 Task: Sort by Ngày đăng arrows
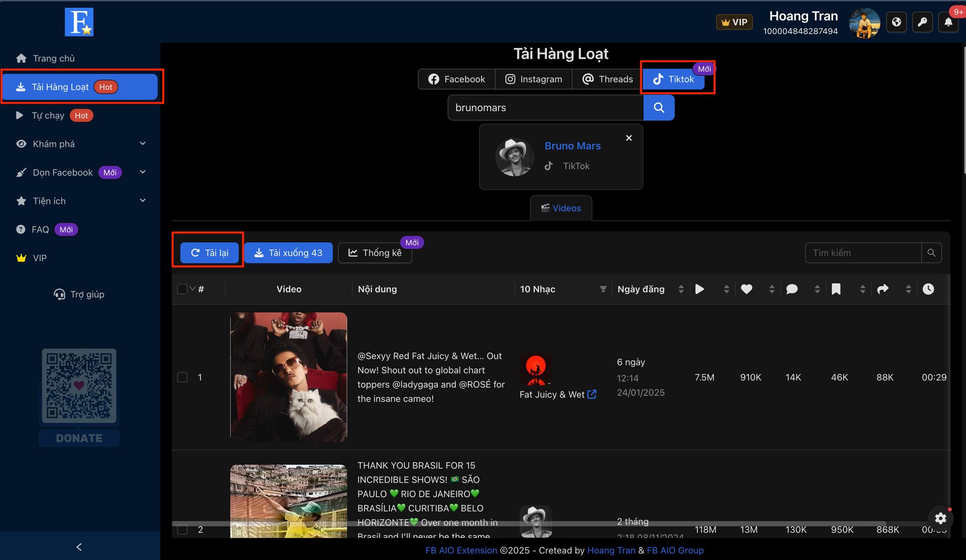click(681, 289)
